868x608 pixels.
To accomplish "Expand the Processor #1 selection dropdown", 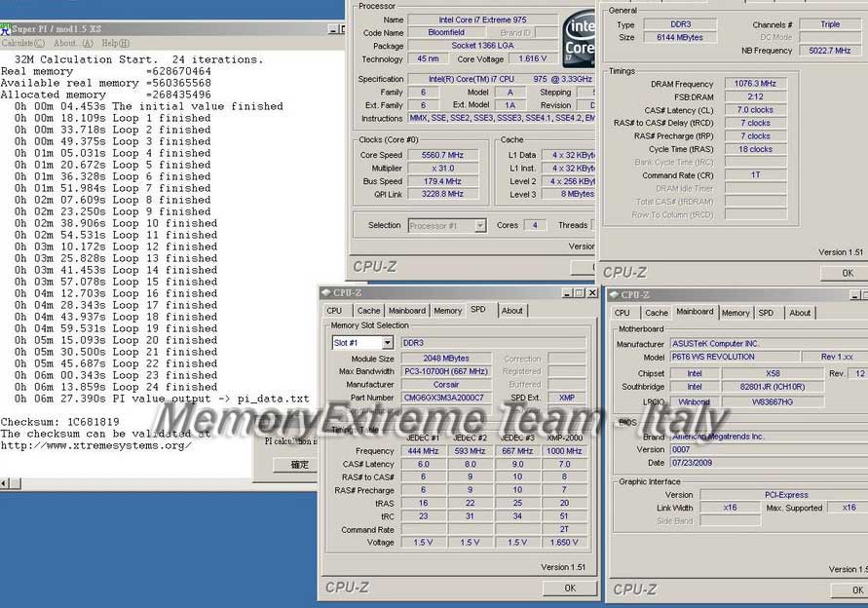I will tap(480, 225).
